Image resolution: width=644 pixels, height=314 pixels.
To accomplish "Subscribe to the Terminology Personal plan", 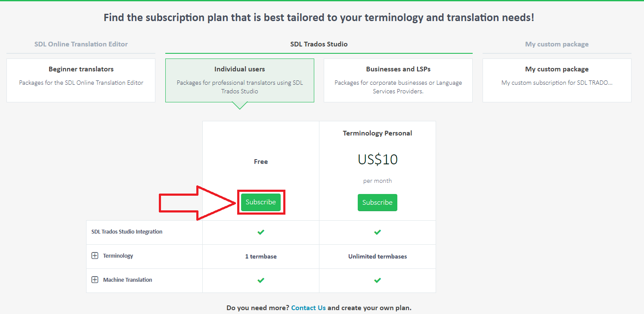I will 378,203.
